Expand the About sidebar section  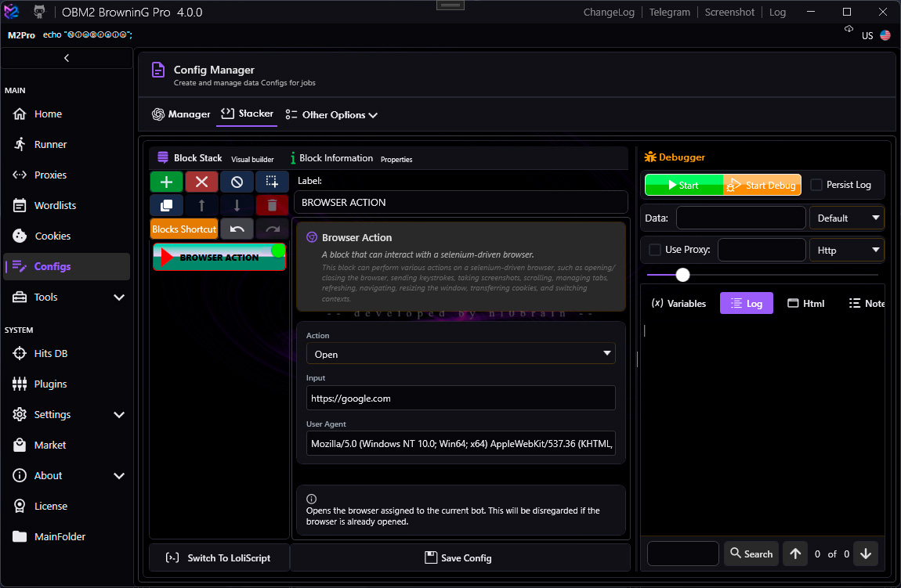[119, 475]
